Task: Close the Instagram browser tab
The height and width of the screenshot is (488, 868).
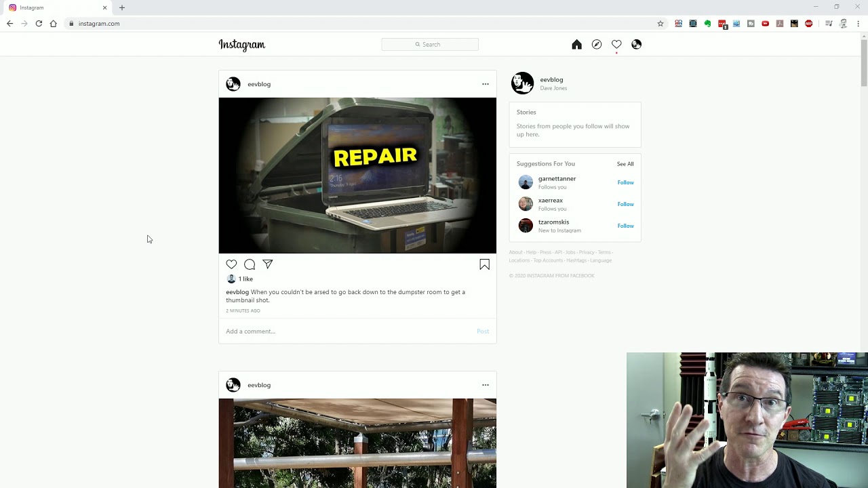Action: click(x=104, y=7)
